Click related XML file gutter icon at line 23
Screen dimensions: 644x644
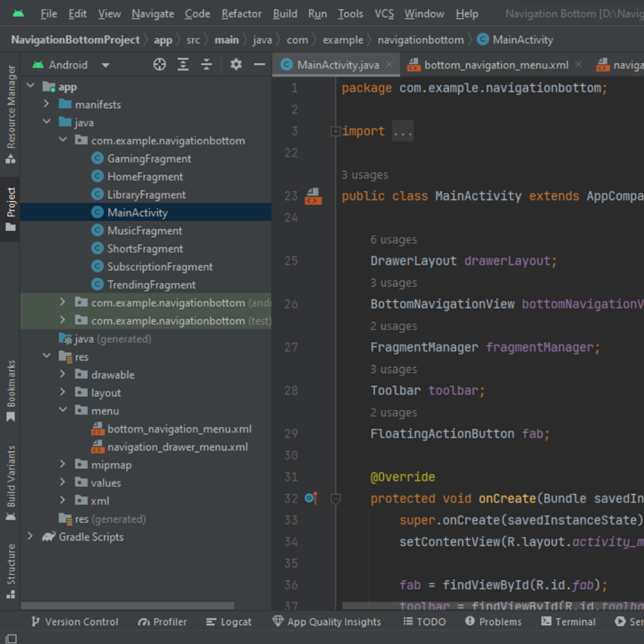click(x=313, y=196)
